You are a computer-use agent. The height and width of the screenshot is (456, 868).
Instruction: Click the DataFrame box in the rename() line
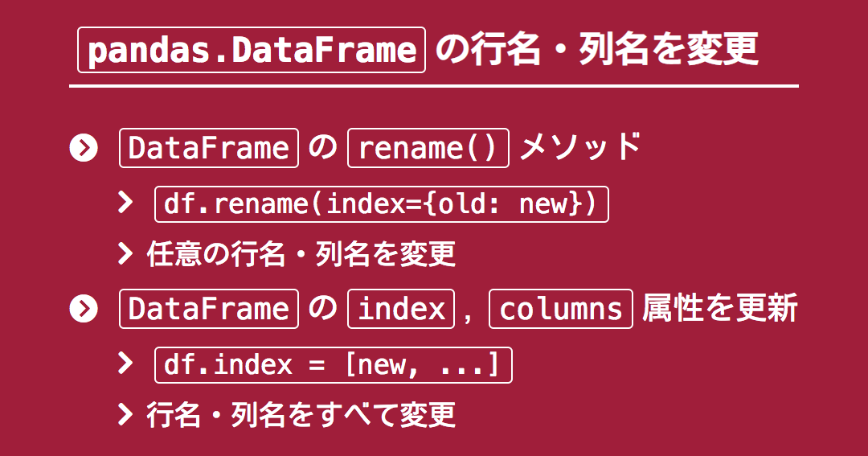(x=209, y=148)
